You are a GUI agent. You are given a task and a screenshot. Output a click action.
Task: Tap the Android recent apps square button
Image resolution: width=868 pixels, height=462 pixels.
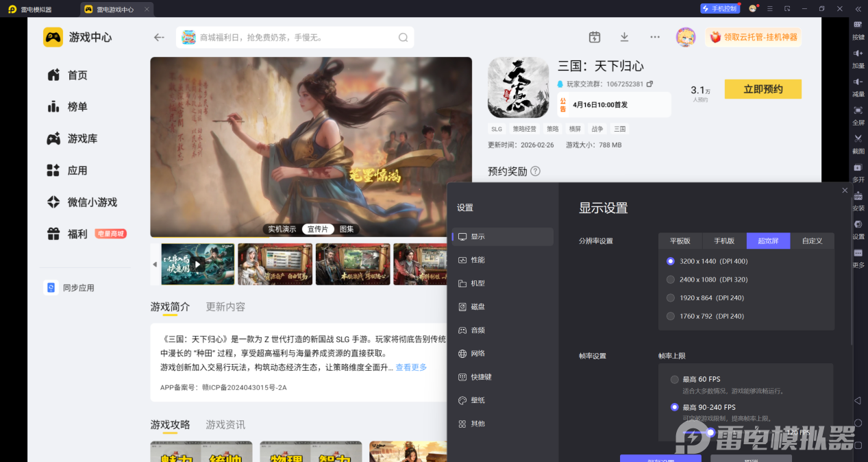(858, 445)
